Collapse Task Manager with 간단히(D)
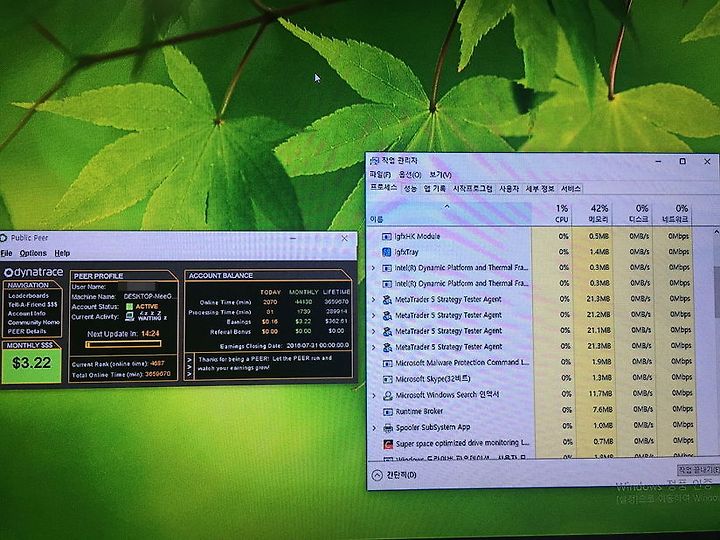The image size is (720, 540). 394,475
